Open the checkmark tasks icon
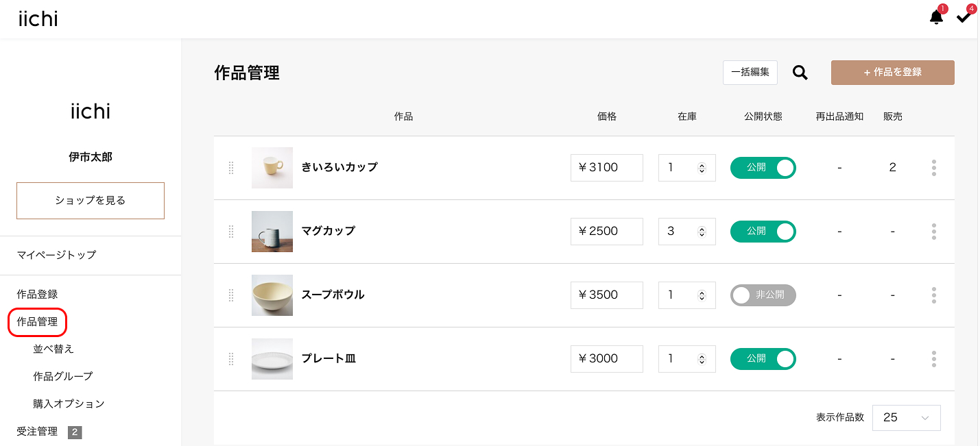This screenshot has width=980, height=446. 964,17
